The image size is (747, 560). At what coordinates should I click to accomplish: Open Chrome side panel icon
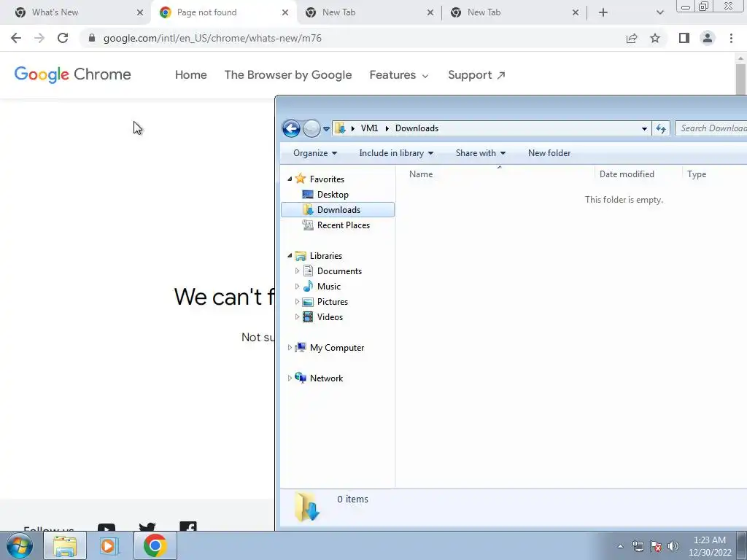tap(684, 38)
